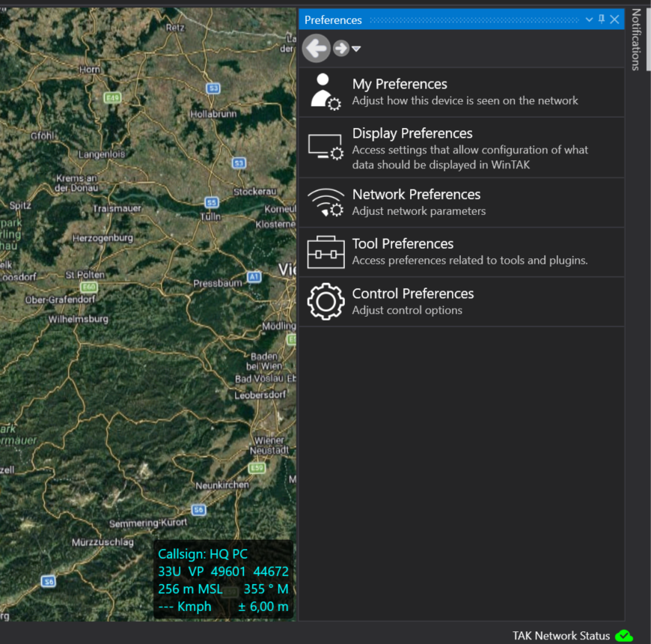
Task: Open the Preferences panel window options dropdown
Action: 589,19
